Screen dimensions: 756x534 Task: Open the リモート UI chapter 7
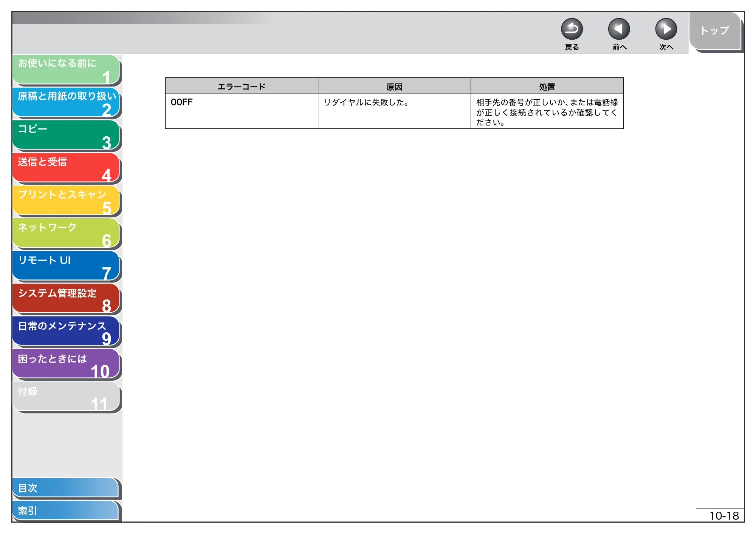(x=66, y=266)
